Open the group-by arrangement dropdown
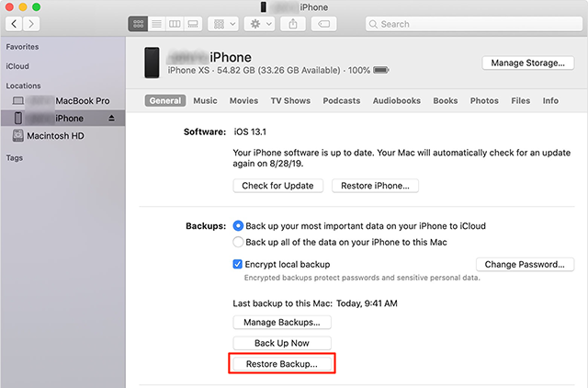The height and width of the screenshot is (388, 588). click(x=223, y=24)
